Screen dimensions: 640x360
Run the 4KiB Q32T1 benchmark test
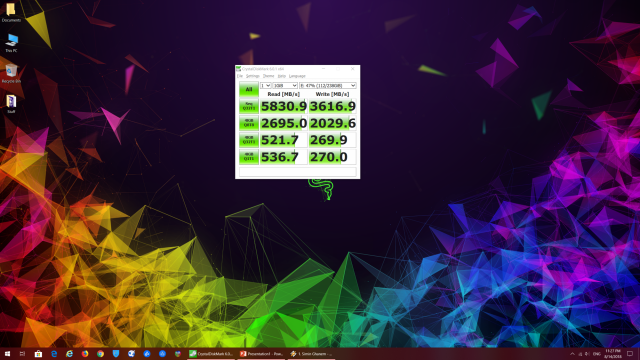249,140
